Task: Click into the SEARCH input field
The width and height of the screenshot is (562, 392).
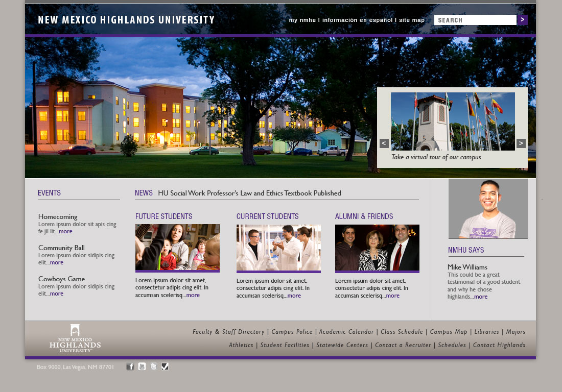Action: tap(475, 20)
